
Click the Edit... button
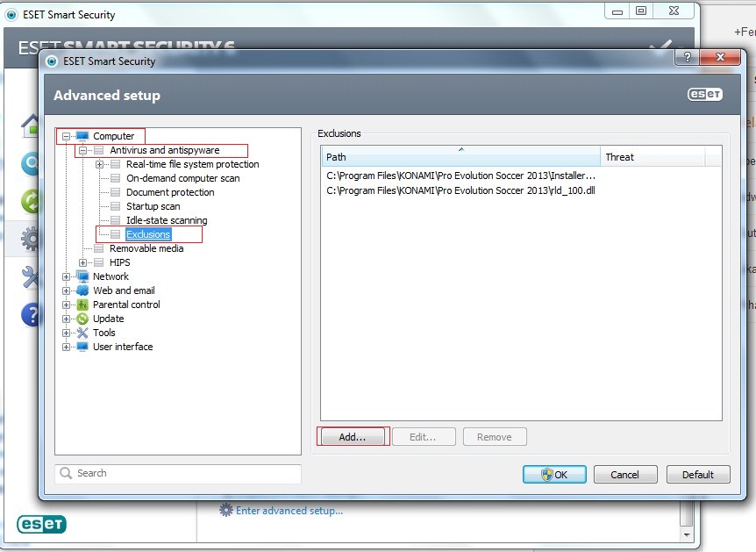[x=424, y=437]
